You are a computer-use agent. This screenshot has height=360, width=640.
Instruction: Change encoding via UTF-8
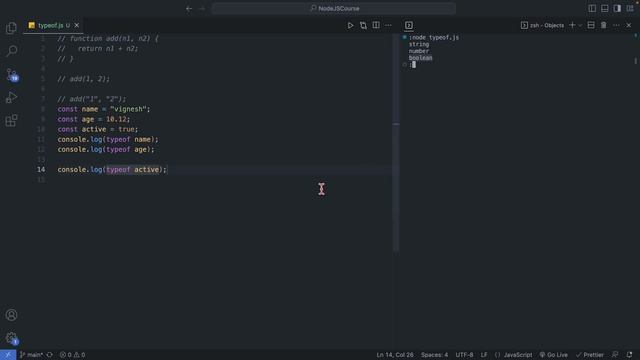tap(464, 355)
